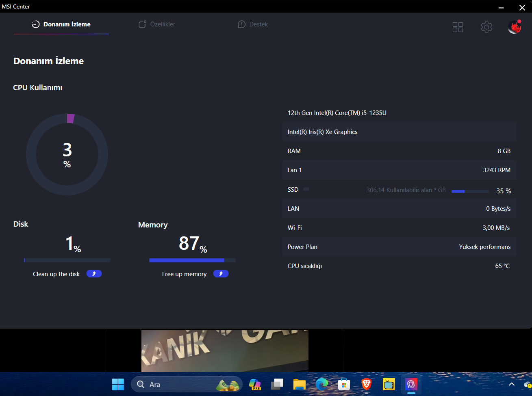The width and height of the screenshot is (532, 396).
Task: Open File Explorer from the taskbar
Action: [300, 384]
